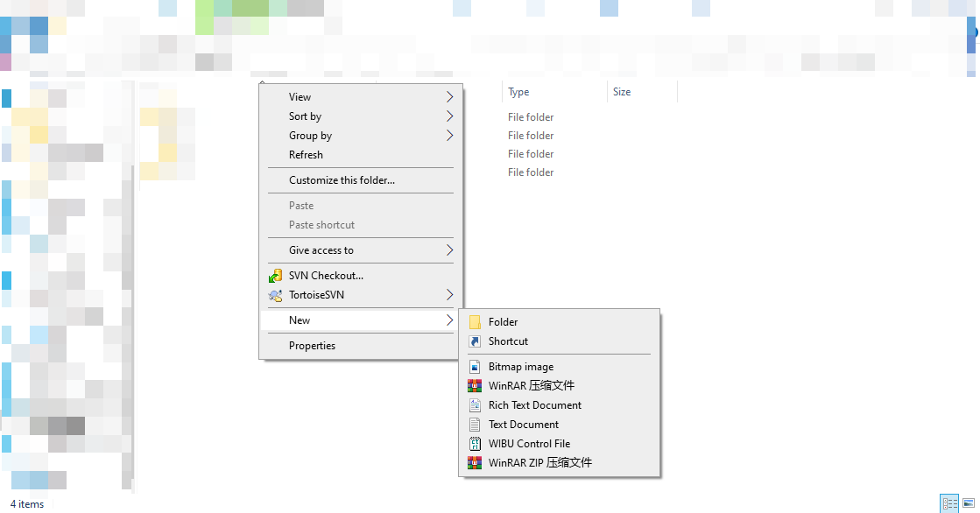This screenshot has height=513, width=980.
Task: Expand the View submenu arrow
Action: tap(449, 97)
